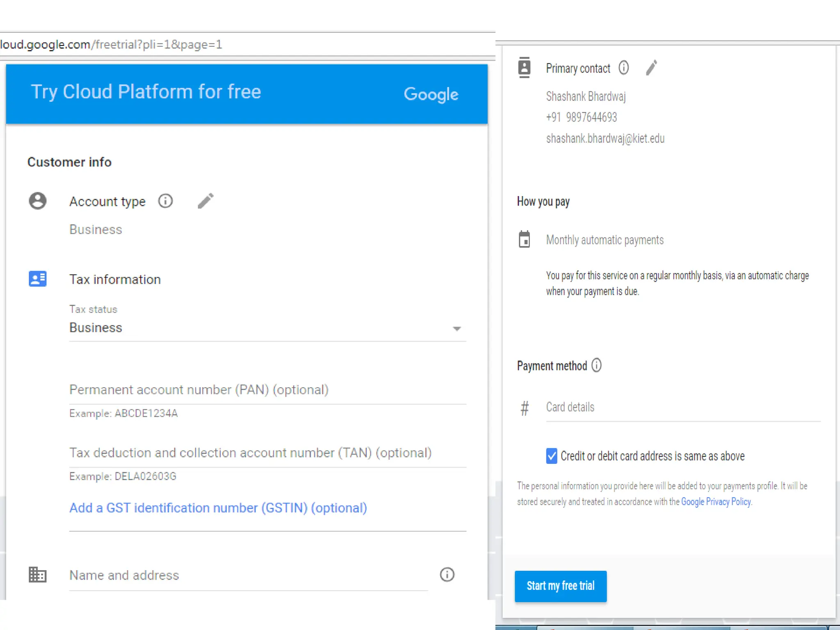The image size is (840, 630).
Task: Click the Account type person icon
Action: [x=37, y=201]
